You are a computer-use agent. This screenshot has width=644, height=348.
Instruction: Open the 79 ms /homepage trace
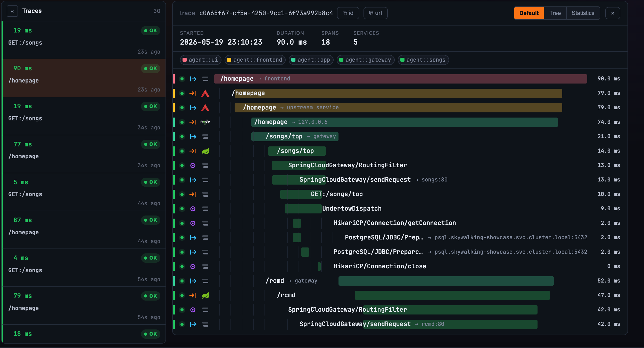pyautogui.click(x=84, y=305)
